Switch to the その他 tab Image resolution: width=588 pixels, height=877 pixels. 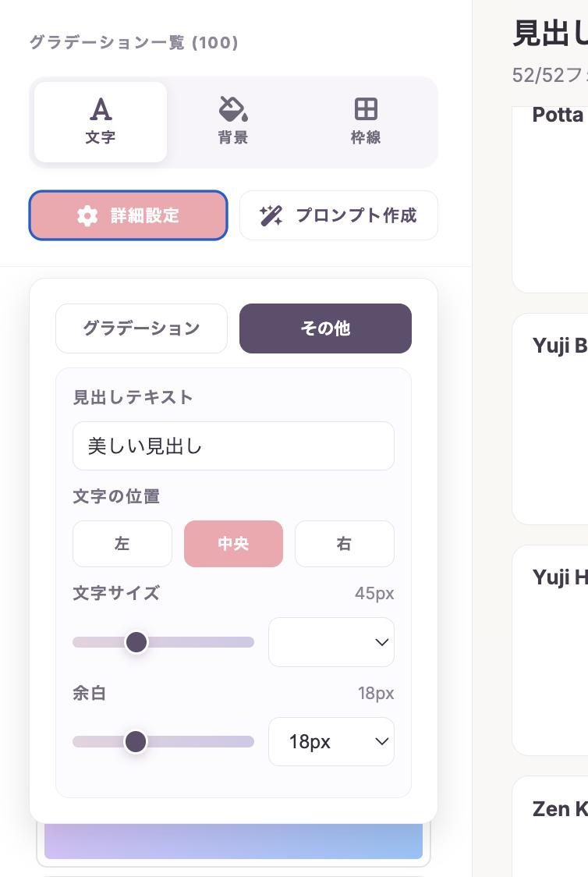tap(325, 328)
